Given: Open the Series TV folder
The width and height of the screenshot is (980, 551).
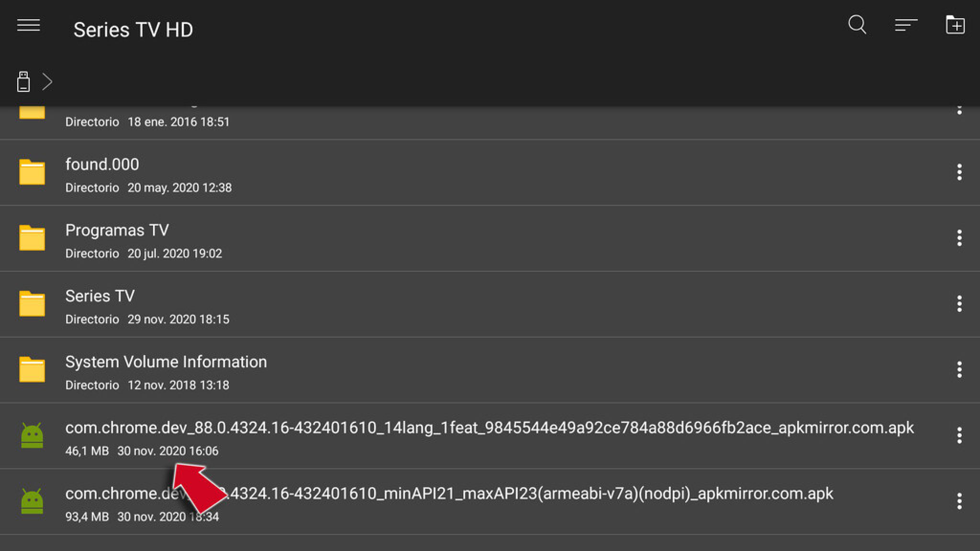Looking at the screenshot, I should (x=100, y=297).
